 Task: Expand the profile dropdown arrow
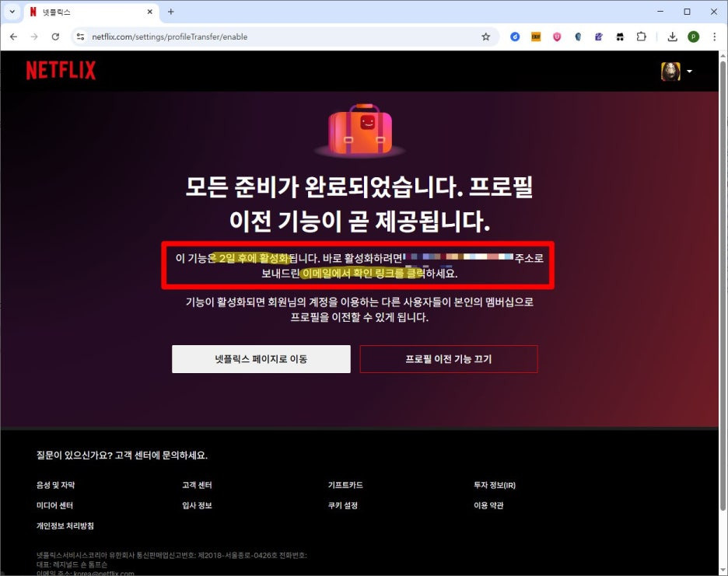pos(689,72)
